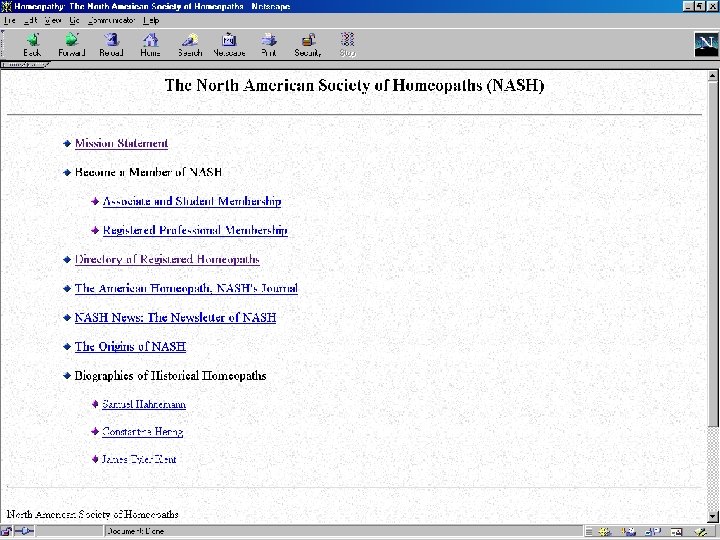Open the Security info button
720x540 pixels.
pos(308,45)
